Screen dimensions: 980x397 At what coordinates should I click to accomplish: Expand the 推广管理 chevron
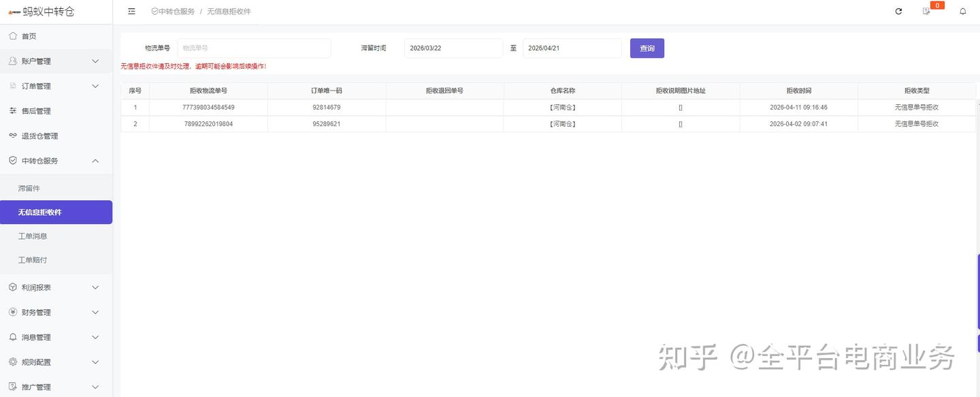pyautogui.click(x=95, y=387)
